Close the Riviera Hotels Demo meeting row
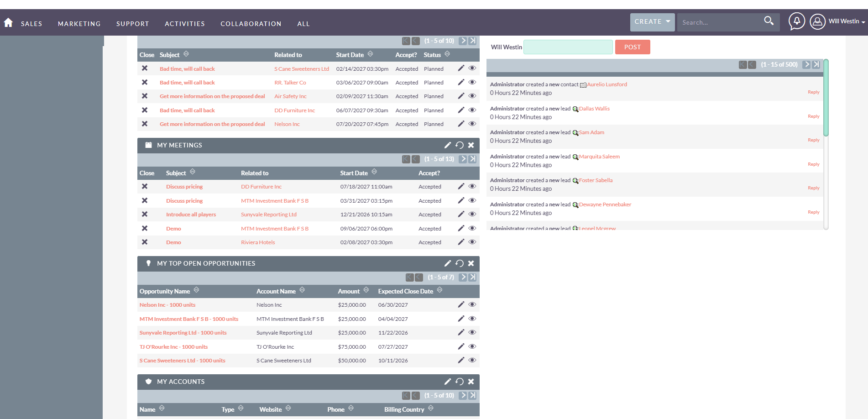 (x=144, y=242)
